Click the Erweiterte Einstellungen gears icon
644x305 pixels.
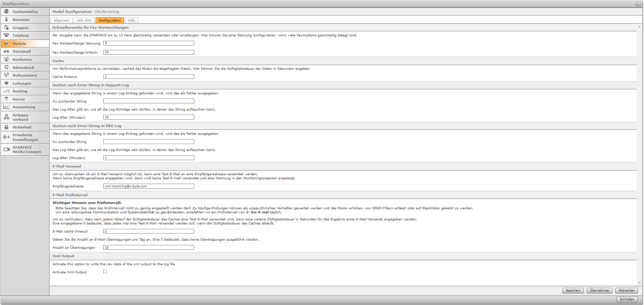coord(6,137)
